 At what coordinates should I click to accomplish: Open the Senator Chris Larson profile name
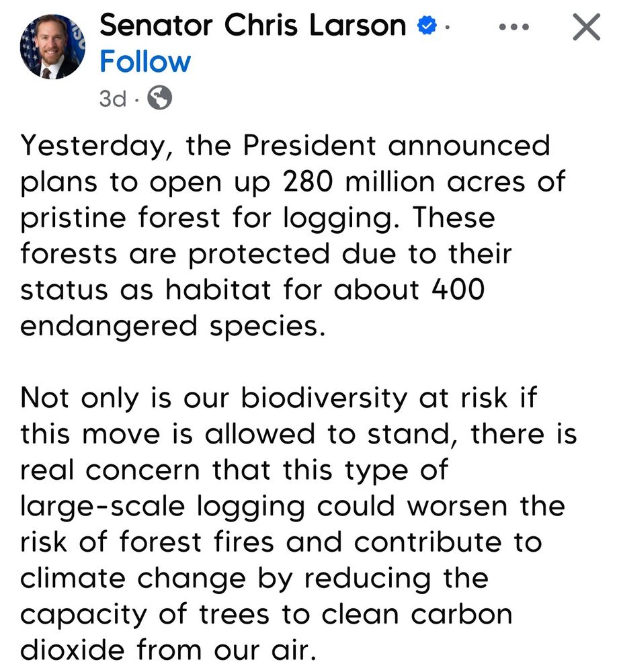(x=252, y=27)
